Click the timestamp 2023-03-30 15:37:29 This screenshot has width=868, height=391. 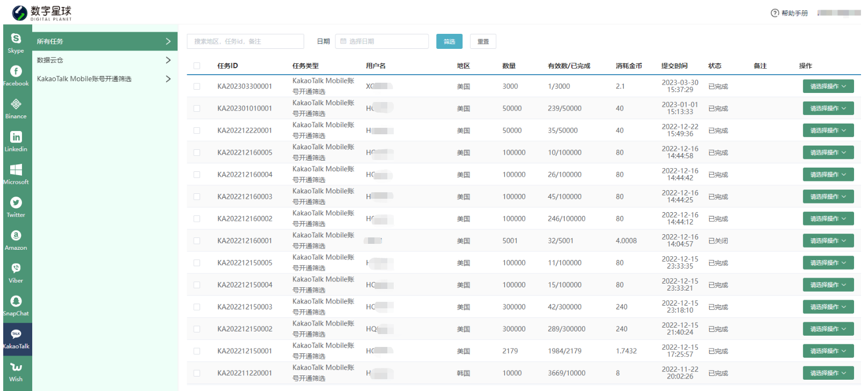[x=680, y=86]
